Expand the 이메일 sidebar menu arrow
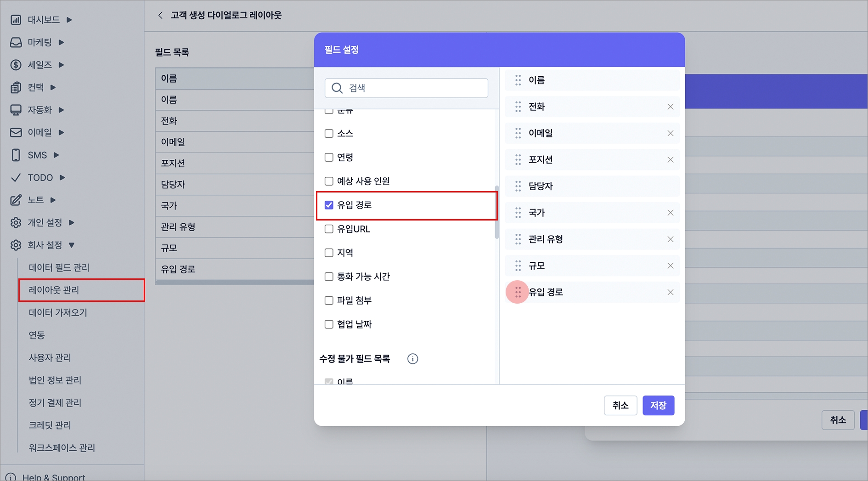This screenshot has width=868, height=481. tap(61, 132)
